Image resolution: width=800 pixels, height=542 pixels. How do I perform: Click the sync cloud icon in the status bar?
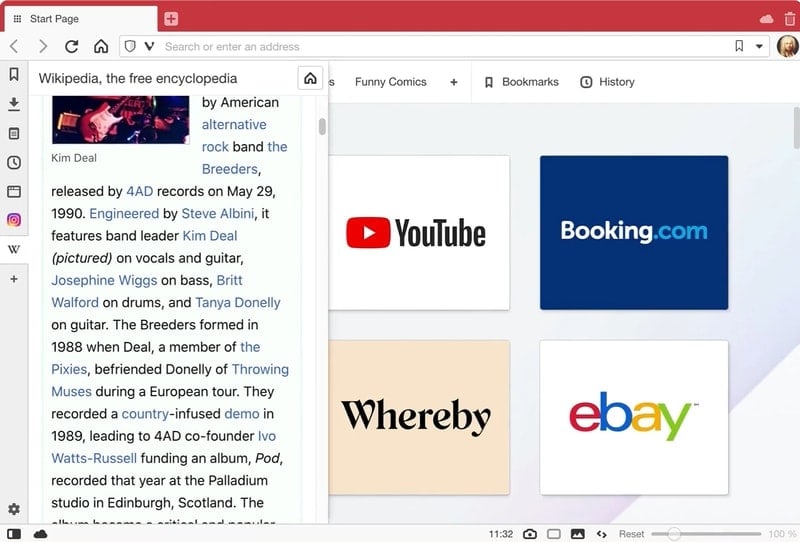coord(40,534)
